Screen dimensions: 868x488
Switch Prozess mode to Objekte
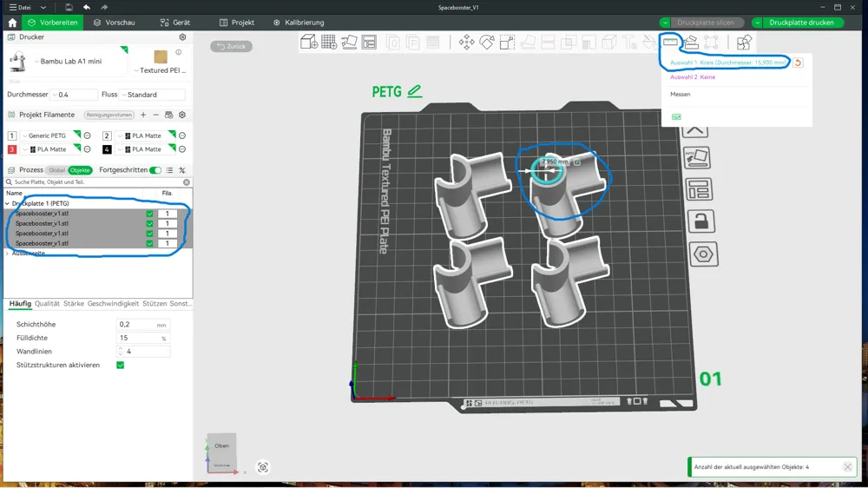point(80,170)
